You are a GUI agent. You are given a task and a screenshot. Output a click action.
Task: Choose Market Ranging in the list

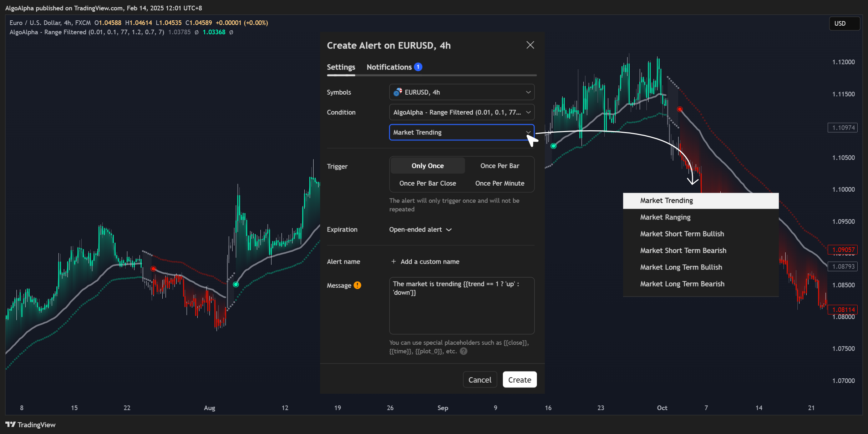point(701,217)
